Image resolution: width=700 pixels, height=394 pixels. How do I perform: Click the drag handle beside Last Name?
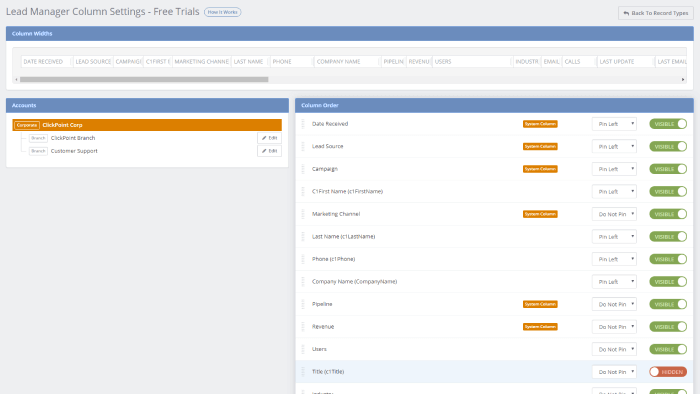[303, 236]
